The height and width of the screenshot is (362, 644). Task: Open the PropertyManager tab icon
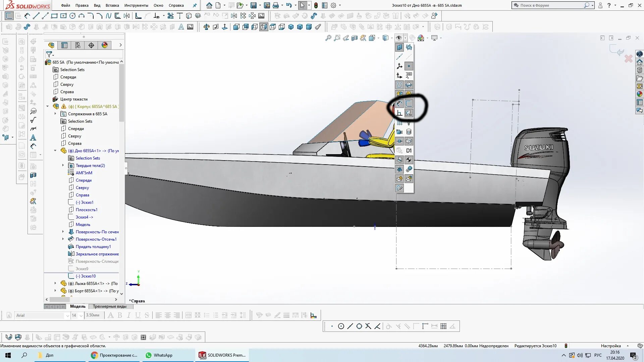[x=64, y=45]
